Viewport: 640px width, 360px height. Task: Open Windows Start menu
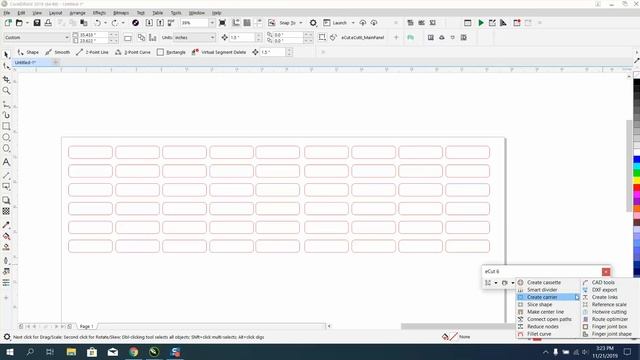[x=10, y=352]
